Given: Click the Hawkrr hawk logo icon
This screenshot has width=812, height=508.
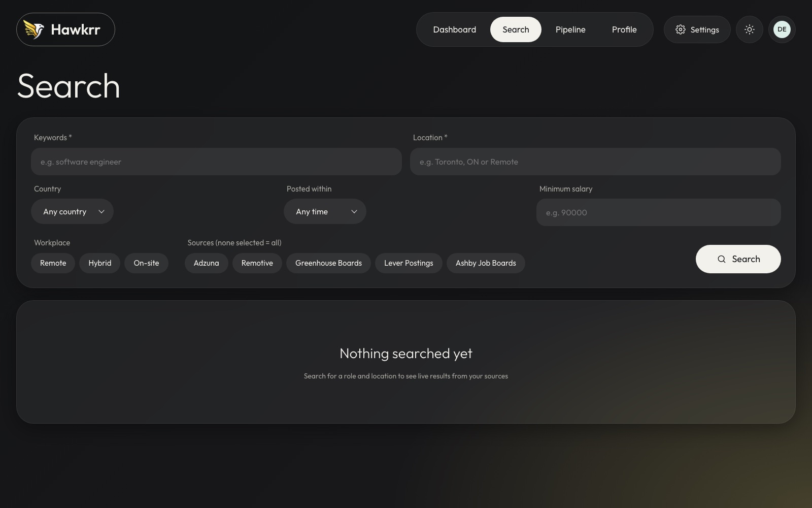Looking at the screenshot, I should [x=34, y=29].
